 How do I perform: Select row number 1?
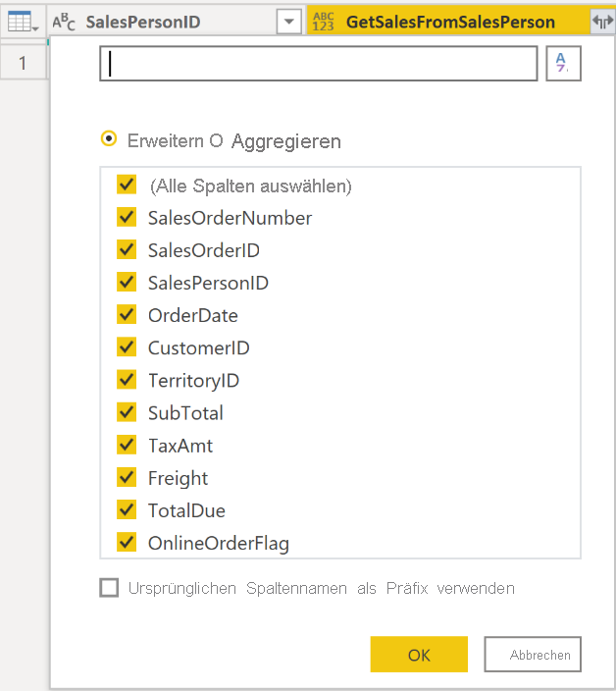click(24, 65)
